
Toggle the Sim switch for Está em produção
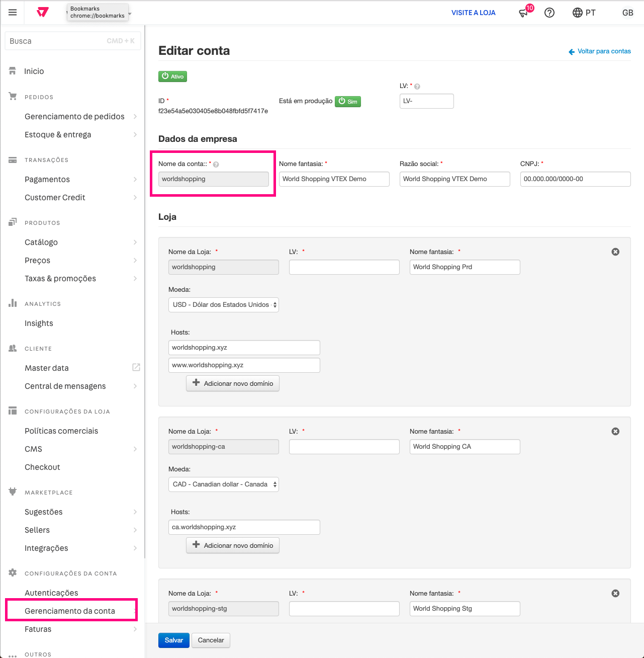pos(347,101)
